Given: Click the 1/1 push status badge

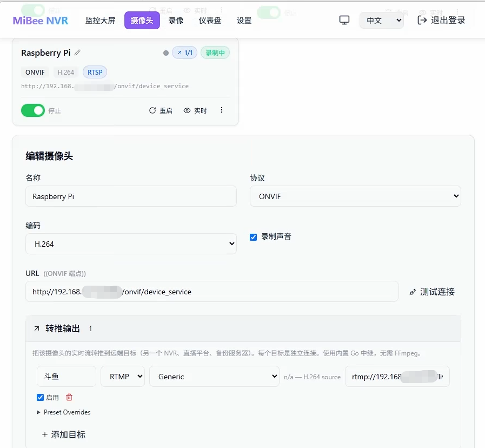Looking at the screenshot, I should (x=185, y=53).
